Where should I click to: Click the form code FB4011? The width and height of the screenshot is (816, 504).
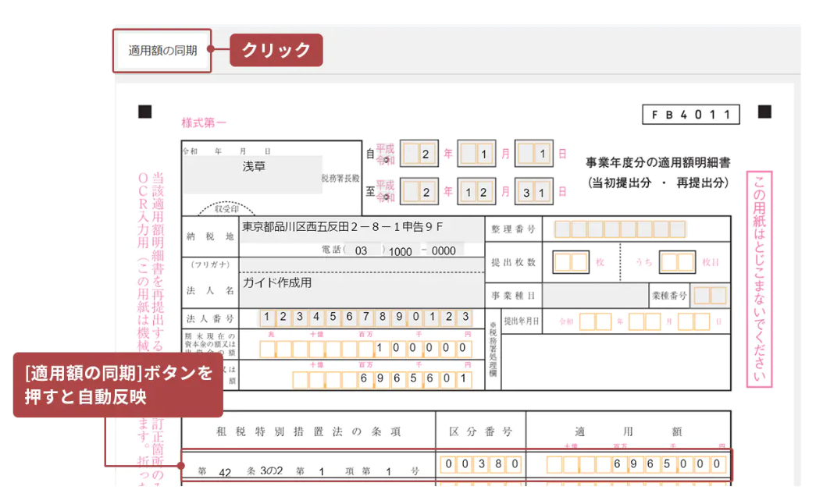click(690, 115)
